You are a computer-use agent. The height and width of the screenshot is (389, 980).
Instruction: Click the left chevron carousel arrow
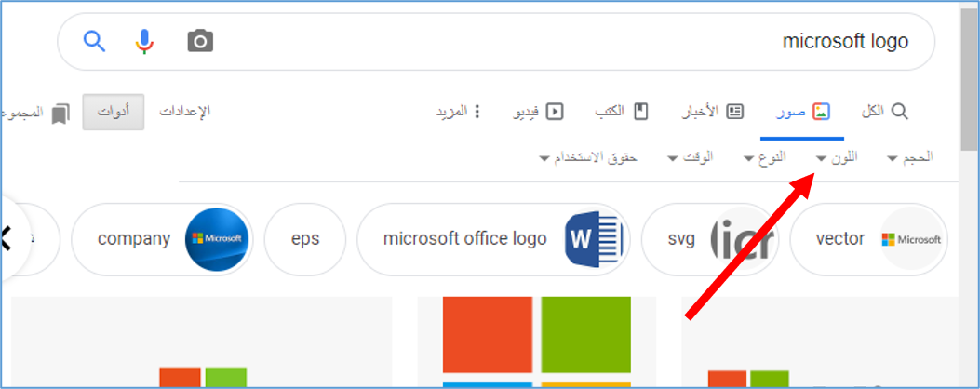(7, 239)
